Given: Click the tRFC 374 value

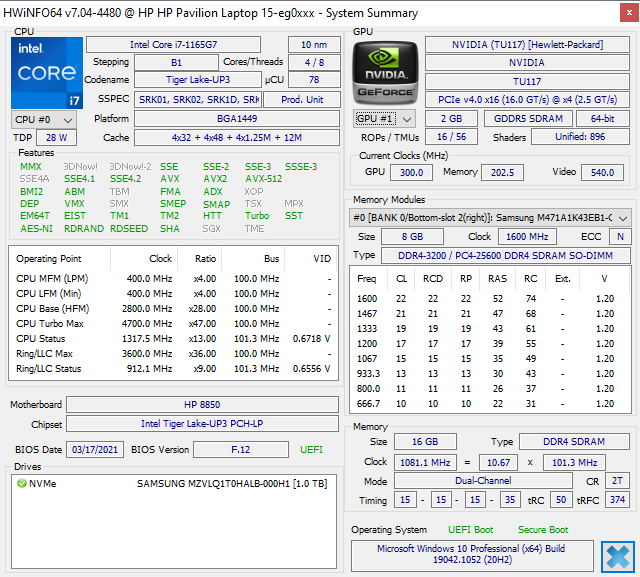Looking at the screenshot, I should click(617, 500).
